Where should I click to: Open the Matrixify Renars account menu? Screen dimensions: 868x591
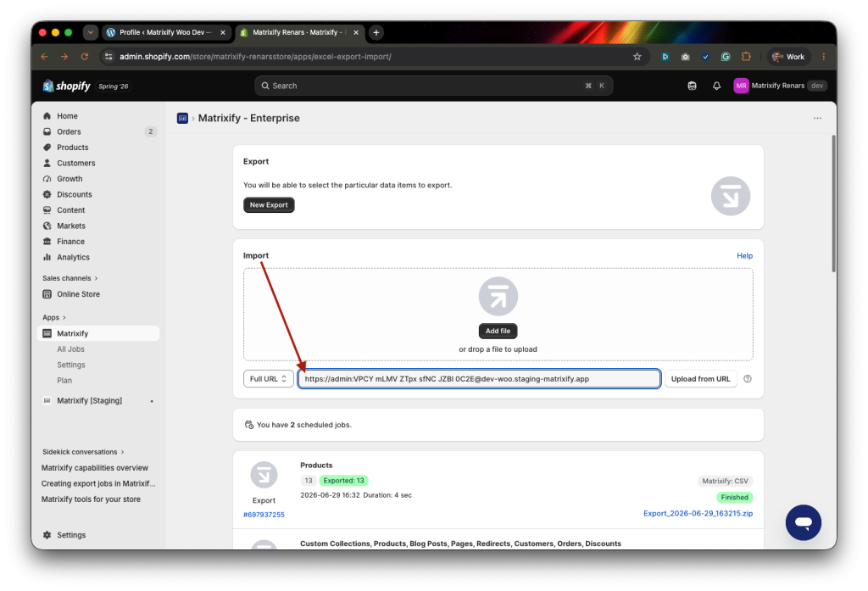[780, 86]
